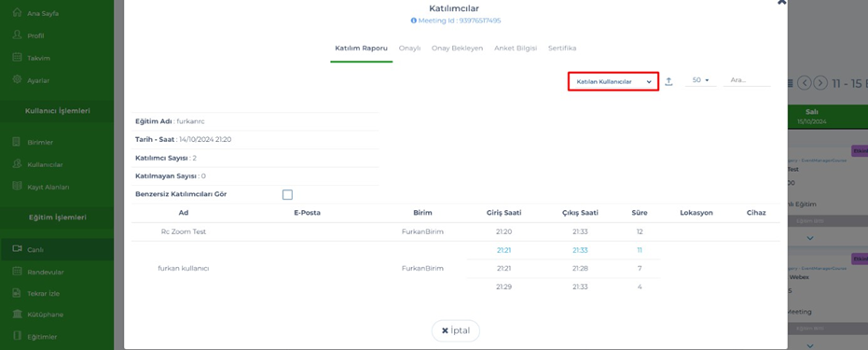Screen dimensions: 868x350
Task: Click the info icon beside Meeting Id
Action: click(x=414, y=21)
